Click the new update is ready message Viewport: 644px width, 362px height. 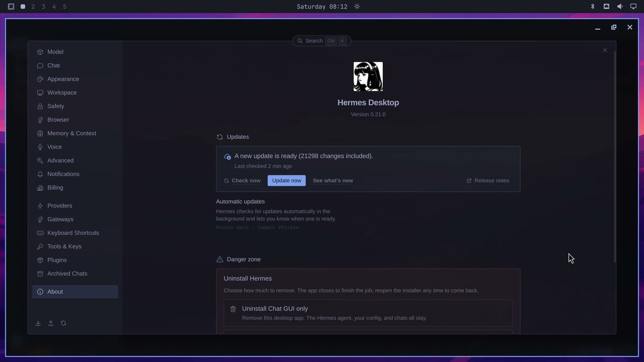tap(304, 156)
